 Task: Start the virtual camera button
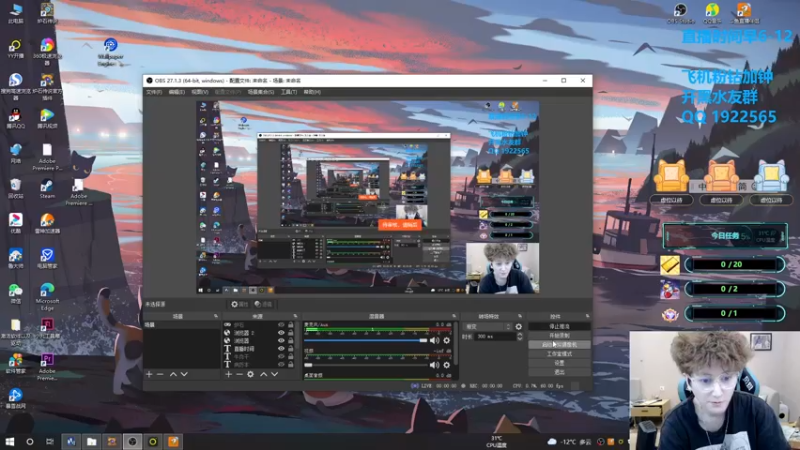coord(559,345)
